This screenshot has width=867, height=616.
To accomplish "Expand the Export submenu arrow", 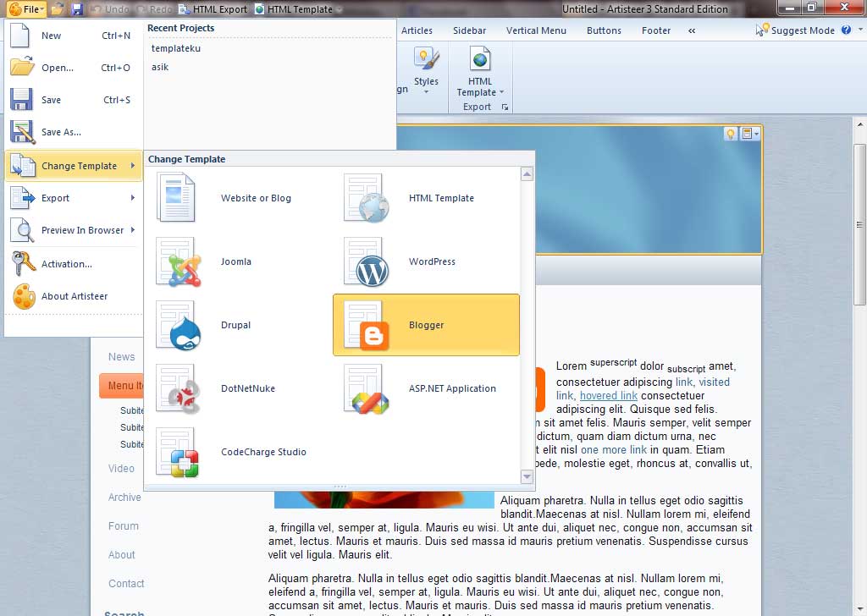I will [133, 198].
